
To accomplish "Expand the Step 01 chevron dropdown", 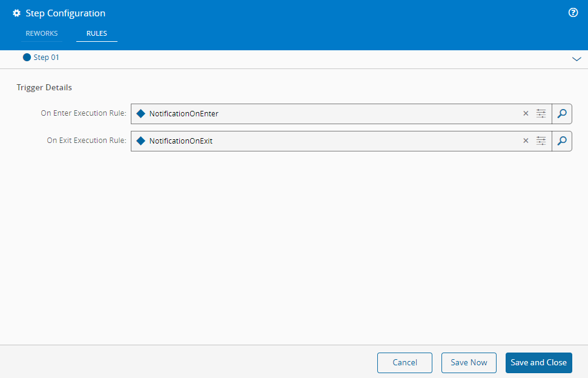I will [x=576, y=59].
